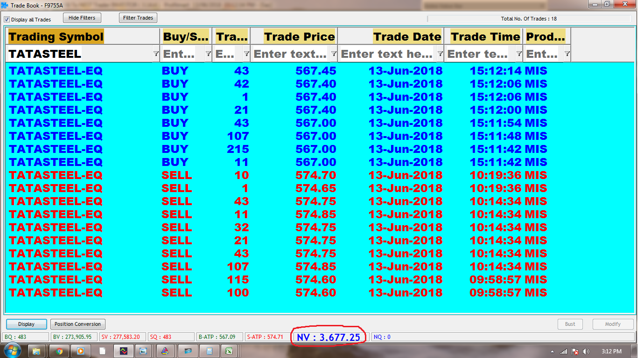Open the trade quantity column filter funnel
Viewport: 644px width, 358px height.
coord(246,54)
